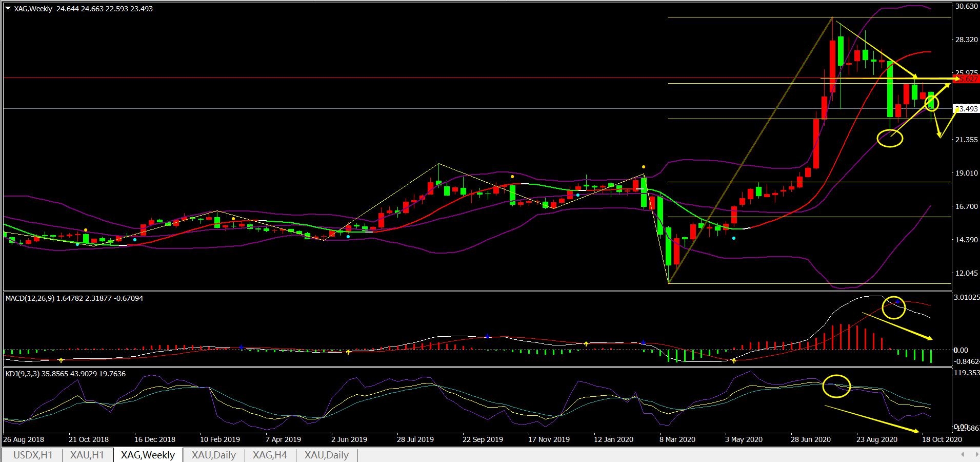
Task: Click the 12.045 price scale value
Action: tap(966, 273)
